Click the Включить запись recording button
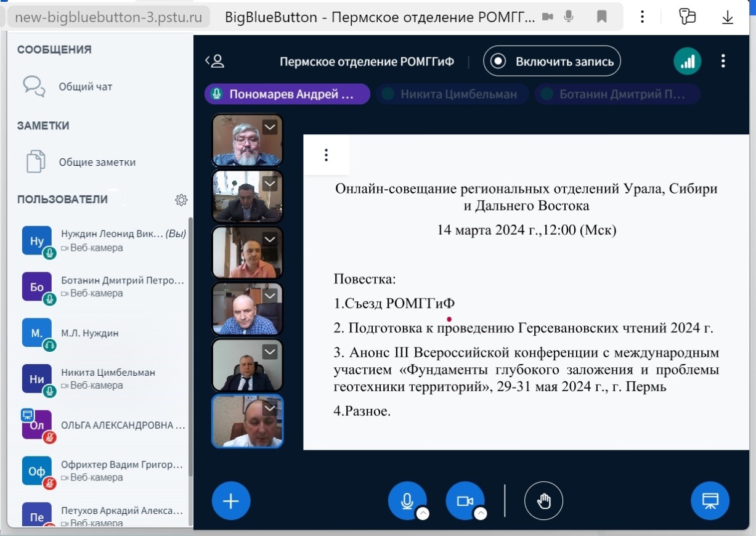756x536 pixels. tap(551, 61)
